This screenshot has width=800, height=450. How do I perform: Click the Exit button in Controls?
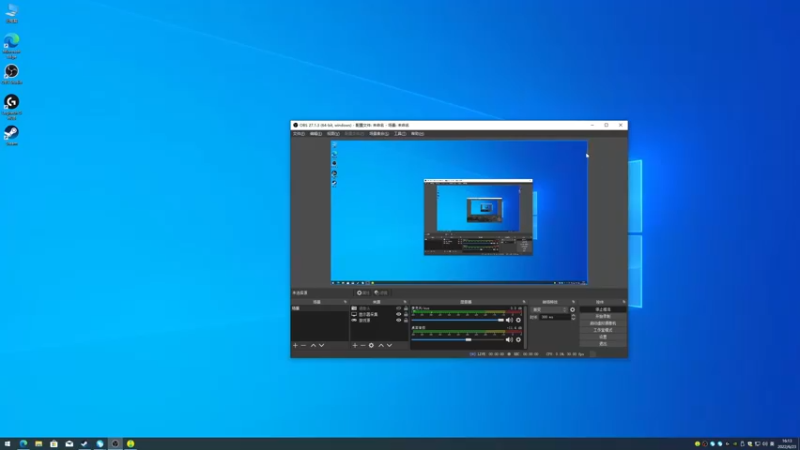pyautogui.click(x=603, y=344)
